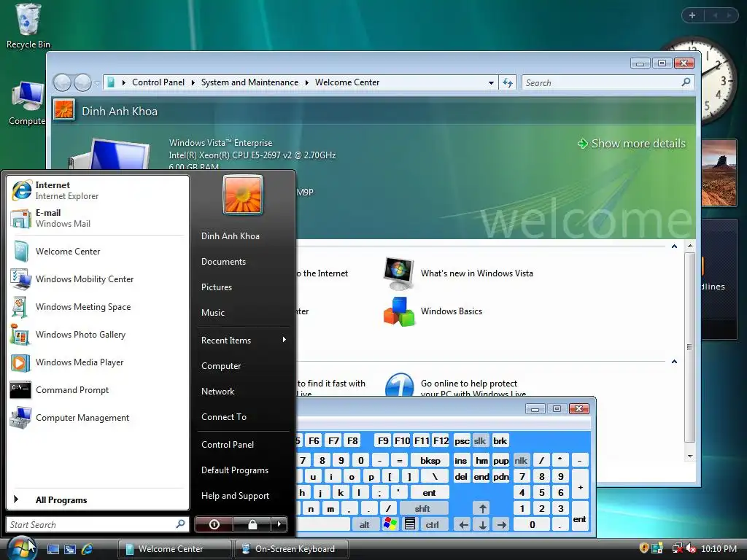Screen dimensions: 747x560
Task: Launch Windows Photo Gallery
Action: (98, 335)
